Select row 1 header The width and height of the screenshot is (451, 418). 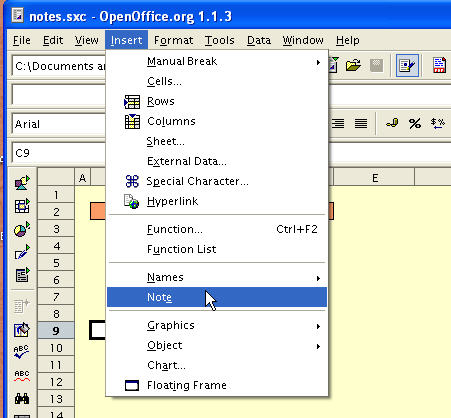pos(56,195)
